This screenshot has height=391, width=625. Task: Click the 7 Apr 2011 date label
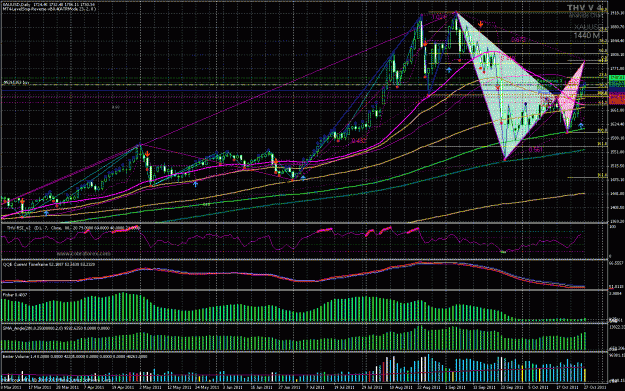click(94, 387)
